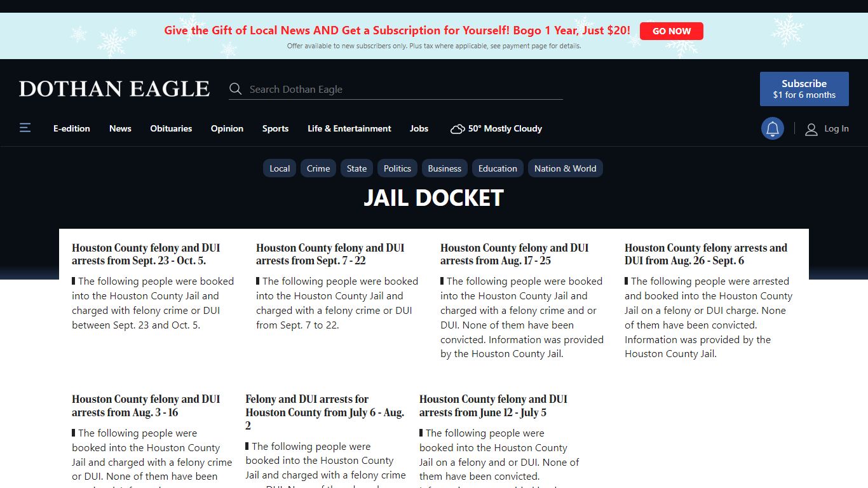Open arrests from Sept. 7 - 22 article
868x488 pixels.
coord(330,254)
